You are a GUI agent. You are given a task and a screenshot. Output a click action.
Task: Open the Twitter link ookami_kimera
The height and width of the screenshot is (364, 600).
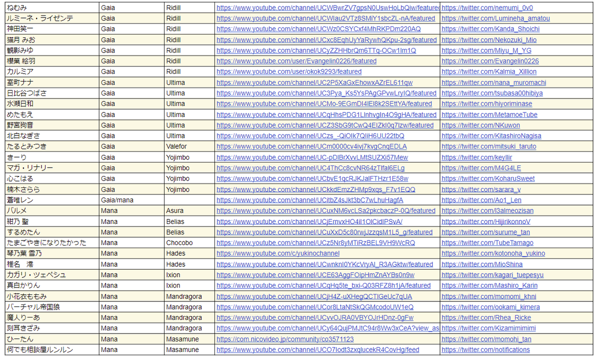tap(491, 307)
